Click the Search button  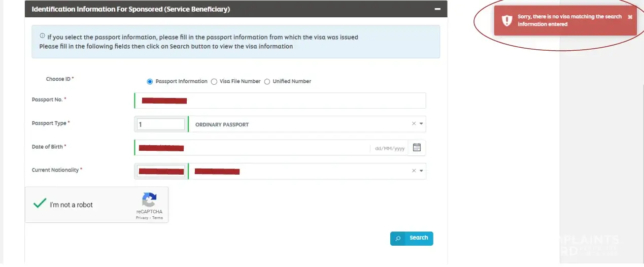418,238
